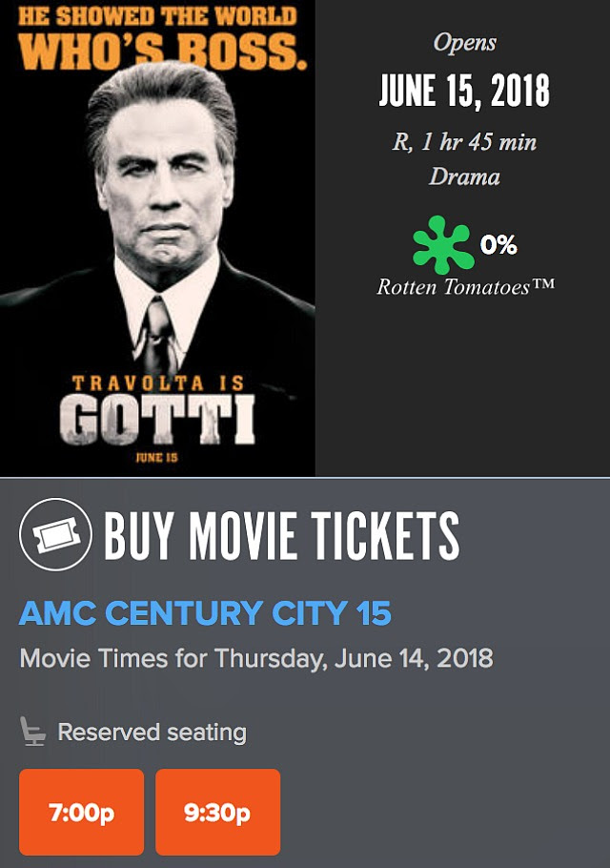610x868 pixels.
Task: Click the "Reserved seating" label
Action: click(152, 733)
